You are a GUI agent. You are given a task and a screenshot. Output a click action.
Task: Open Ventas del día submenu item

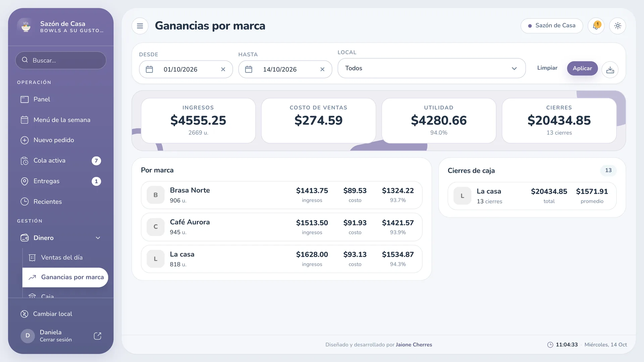[x=65, y=258]
